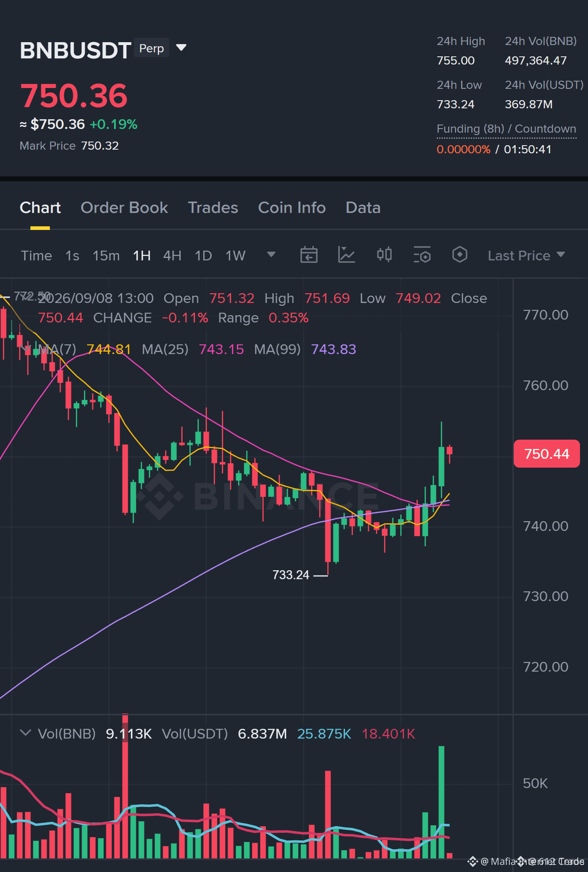
Task: Switch to the Trades tab
Action: 213,208
